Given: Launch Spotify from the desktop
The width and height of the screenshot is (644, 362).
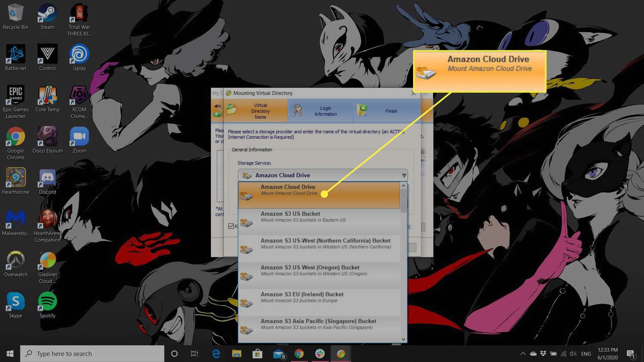Looking at the screenshot, I should (47, 305).
